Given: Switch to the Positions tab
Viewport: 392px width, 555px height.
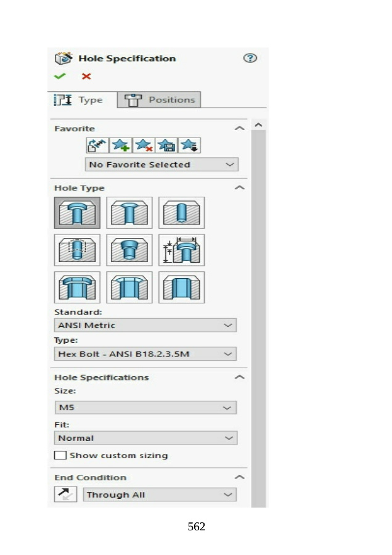Looking at the screenshot, I should [160, 100].
